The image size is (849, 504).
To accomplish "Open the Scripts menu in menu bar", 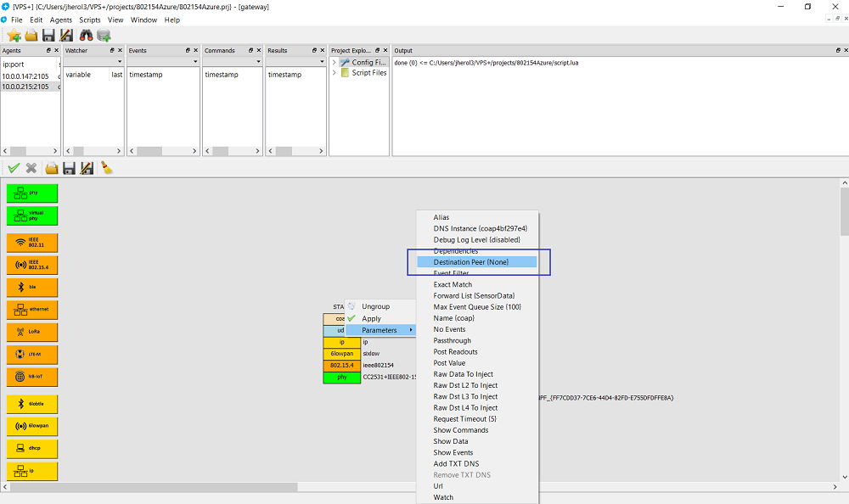I will click(x=89, y=20).
